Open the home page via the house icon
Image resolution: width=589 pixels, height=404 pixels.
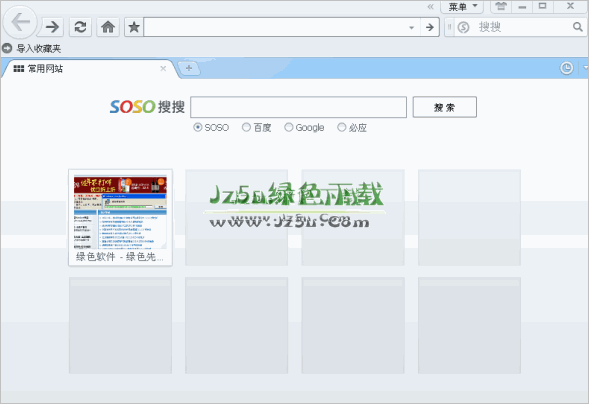[x=108, y=27]
